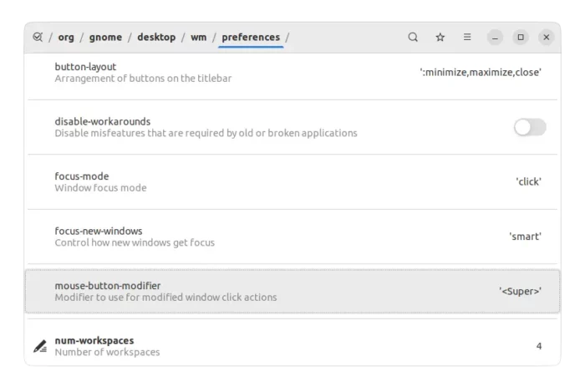
Task: Toggle the disable-workarounds switch
Action: [x=530, y=127]
